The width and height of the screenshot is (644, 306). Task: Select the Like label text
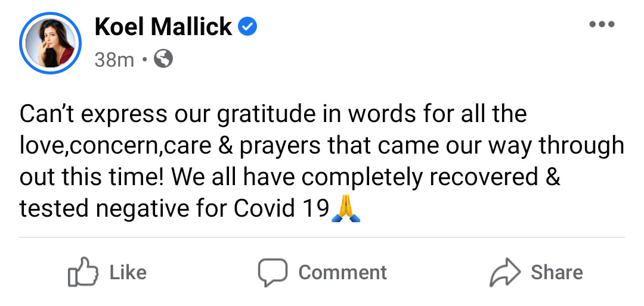pos(128,273)
